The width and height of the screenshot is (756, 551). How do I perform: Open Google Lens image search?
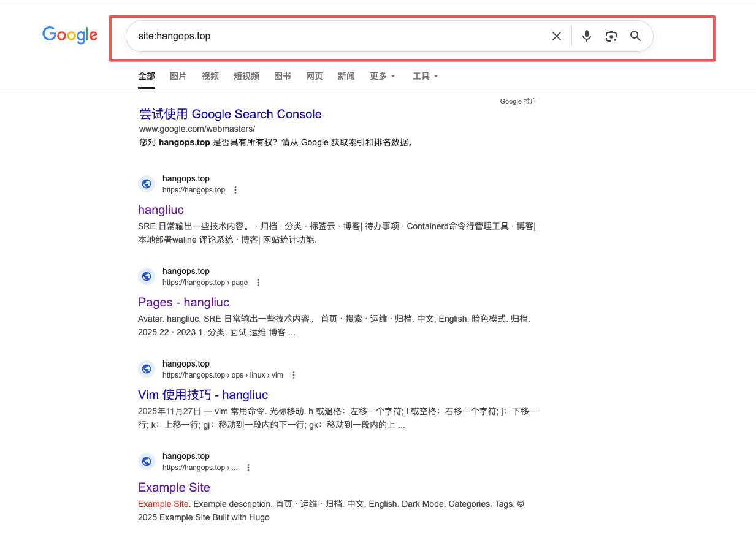pyautogui.click(x=611, y=36)
